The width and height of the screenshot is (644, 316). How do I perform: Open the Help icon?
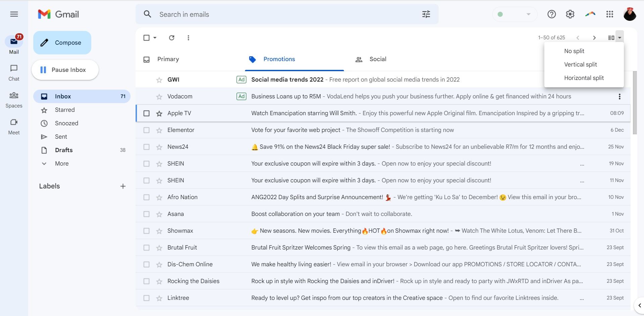point(551,14)
